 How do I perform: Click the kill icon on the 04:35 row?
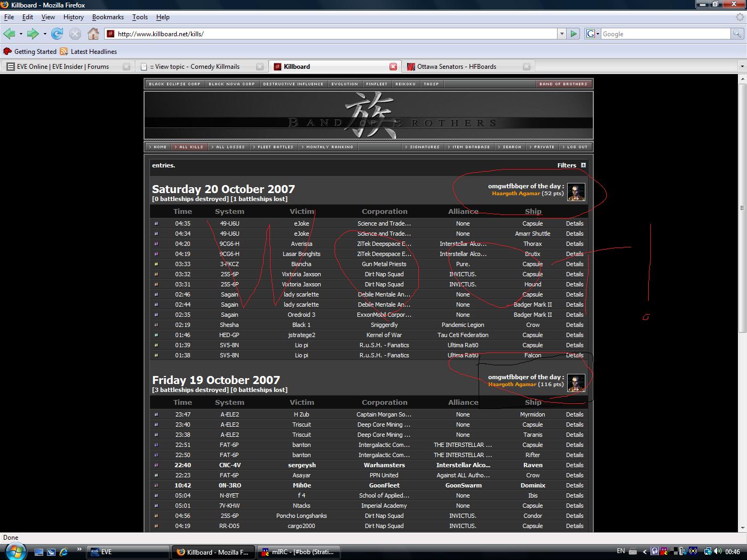click(156, 224)
